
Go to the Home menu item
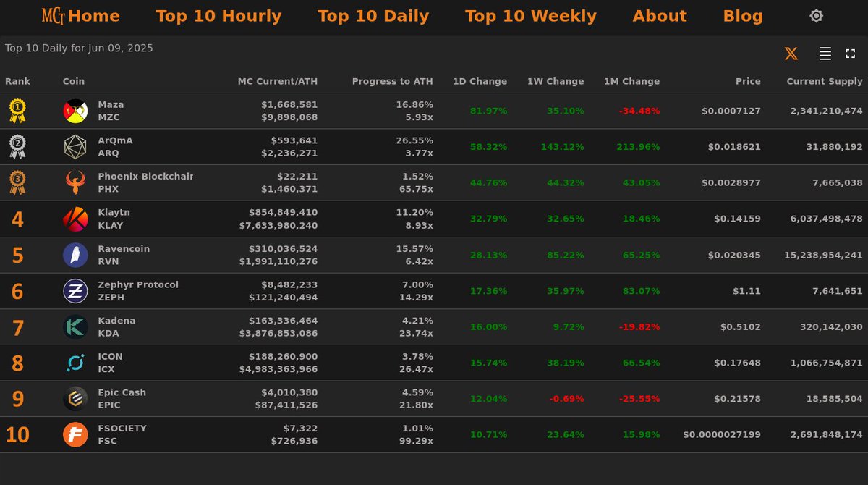(x=94, y=16)
